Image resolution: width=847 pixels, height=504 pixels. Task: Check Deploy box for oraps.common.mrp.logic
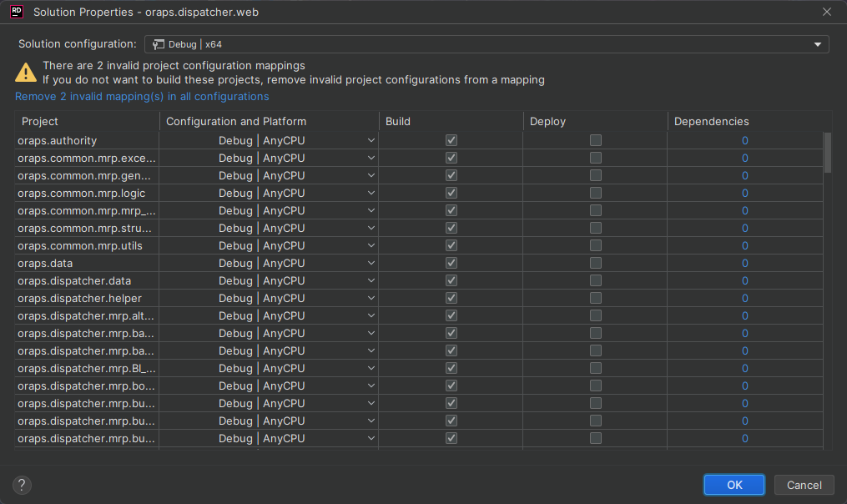[596, 194]
